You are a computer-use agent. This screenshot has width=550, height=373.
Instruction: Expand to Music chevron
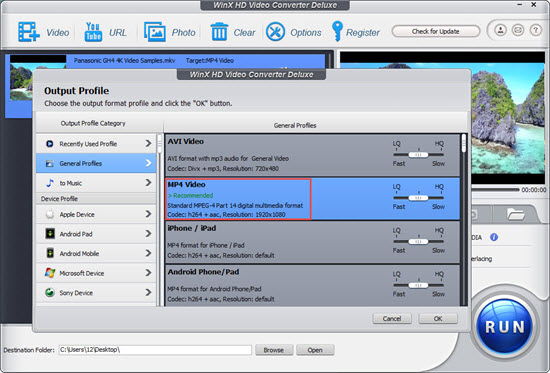click(148, 183)
